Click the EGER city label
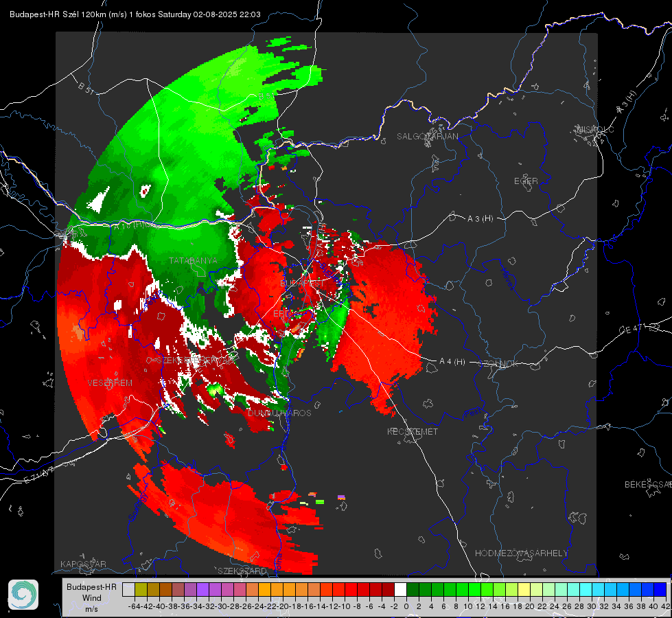Viewport: 672px width, 618px height. tap(526, 181)
